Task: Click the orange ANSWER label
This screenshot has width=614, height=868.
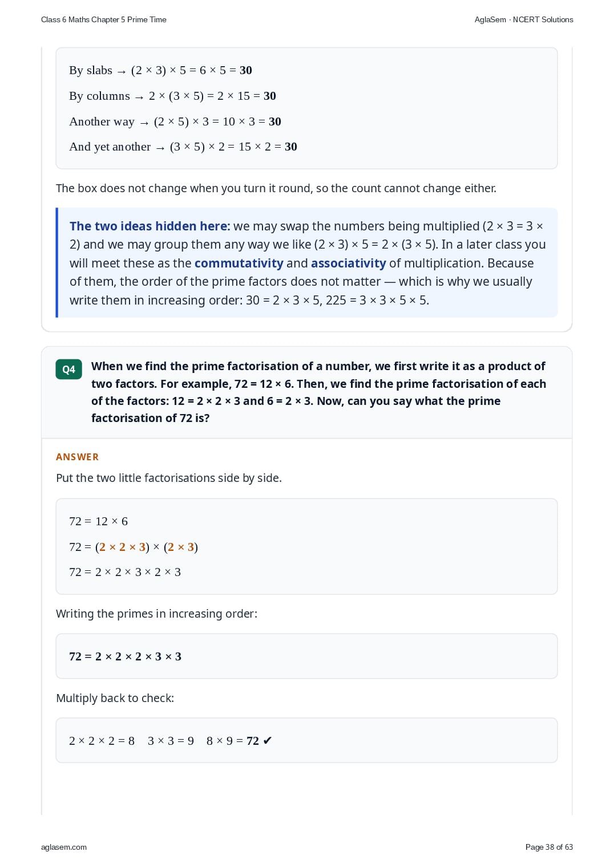Action: click(78, 457)
